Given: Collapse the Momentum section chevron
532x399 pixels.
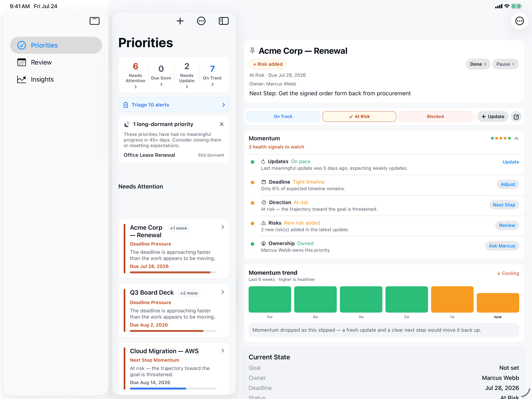Looking at the screenshot, I should coord(516,138).
